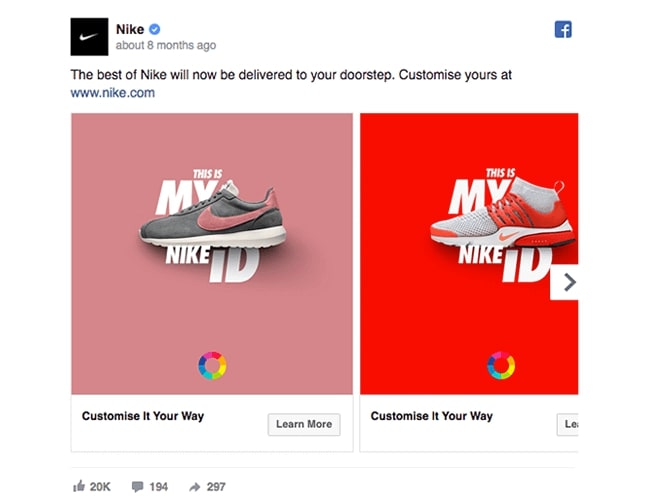
Task: Click color wheel on red shoe card
Action: click(x=500, y=365)
